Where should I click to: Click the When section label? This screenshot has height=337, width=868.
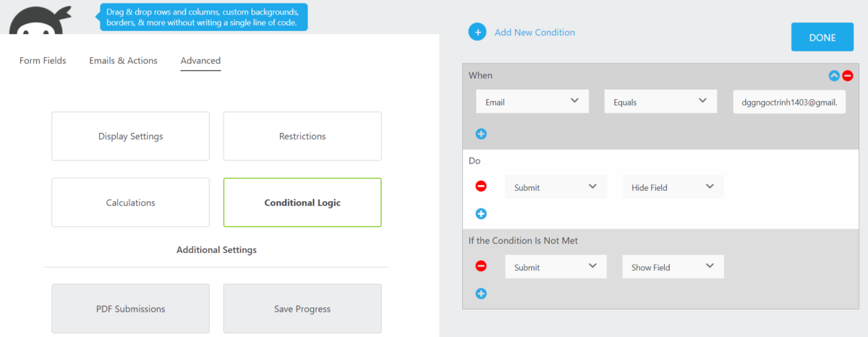480,75
